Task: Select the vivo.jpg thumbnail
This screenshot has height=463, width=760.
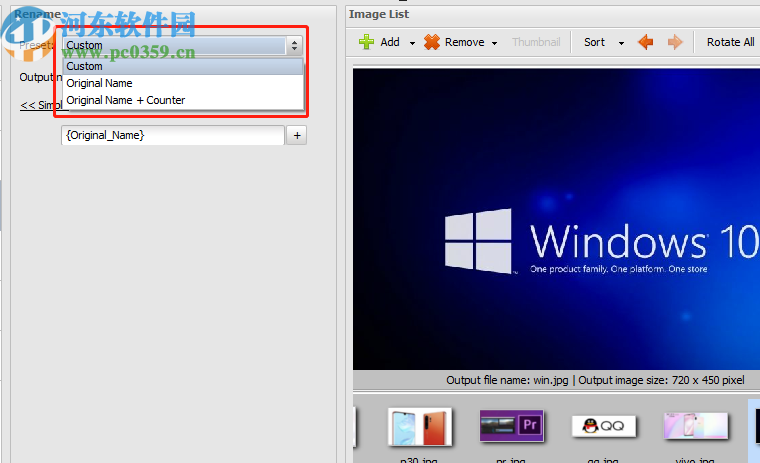Action: coord(696,426)
